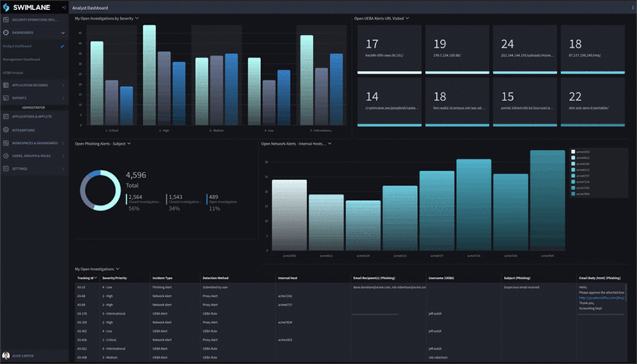Screen dimensions: 637x364
Task: Click the Application Records icon
Action: point(6,85)
